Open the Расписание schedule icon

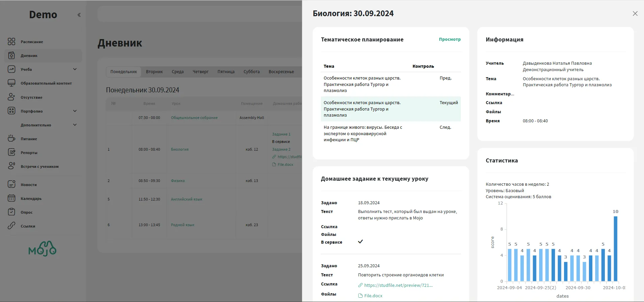pos(11,41)
